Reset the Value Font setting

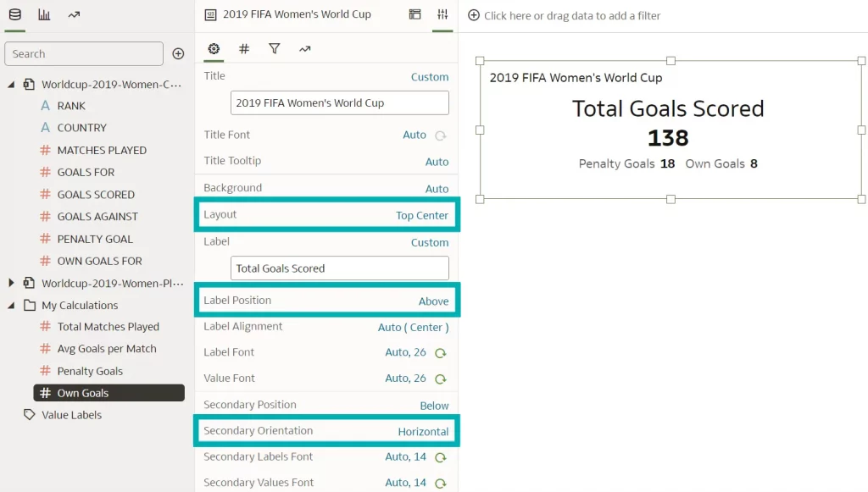(440, 379)
